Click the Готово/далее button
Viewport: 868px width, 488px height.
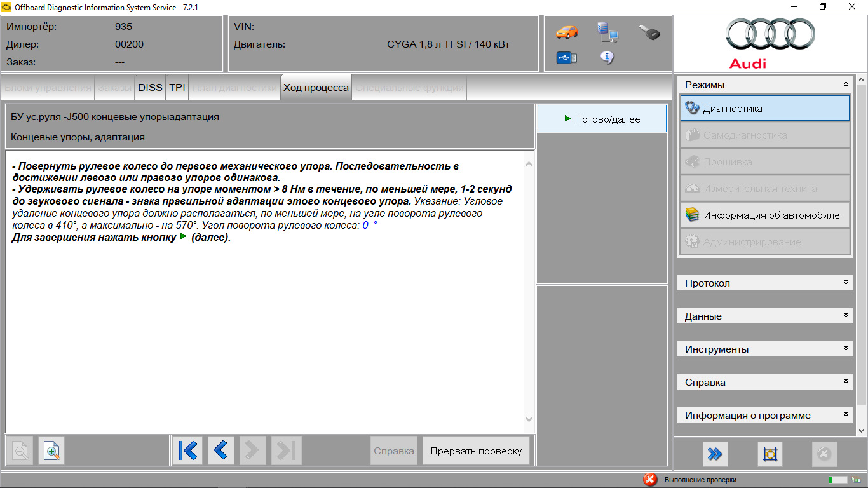[602, 119]
